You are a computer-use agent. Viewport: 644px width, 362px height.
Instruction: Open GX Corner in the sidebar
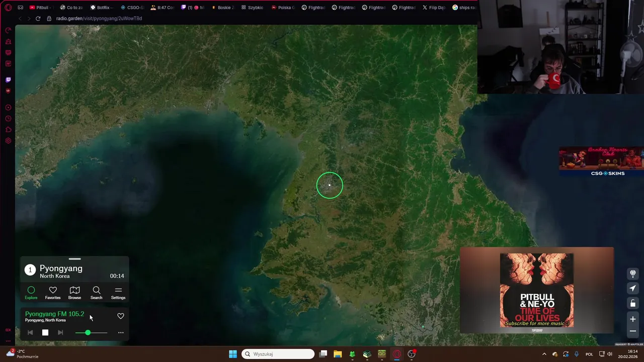(x=8, y=330)
